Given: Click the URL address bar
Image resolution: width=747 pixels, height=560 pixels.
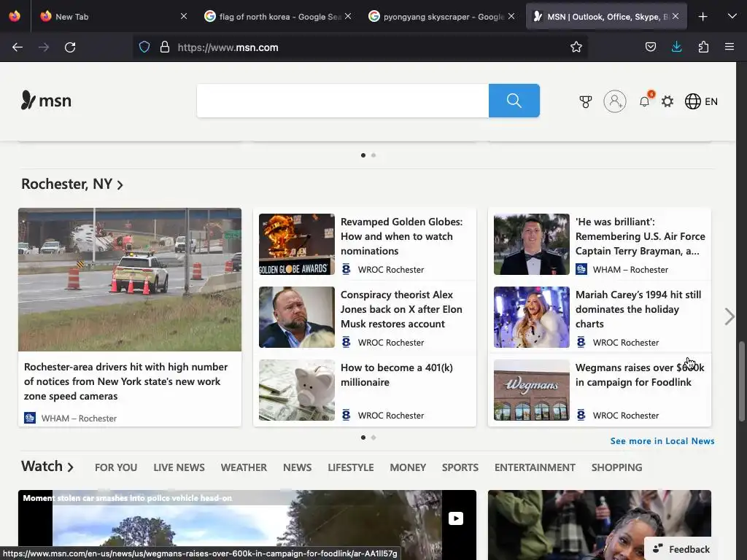Looking at the screenshot, I should pyautogui.click(x=362, y=47).
